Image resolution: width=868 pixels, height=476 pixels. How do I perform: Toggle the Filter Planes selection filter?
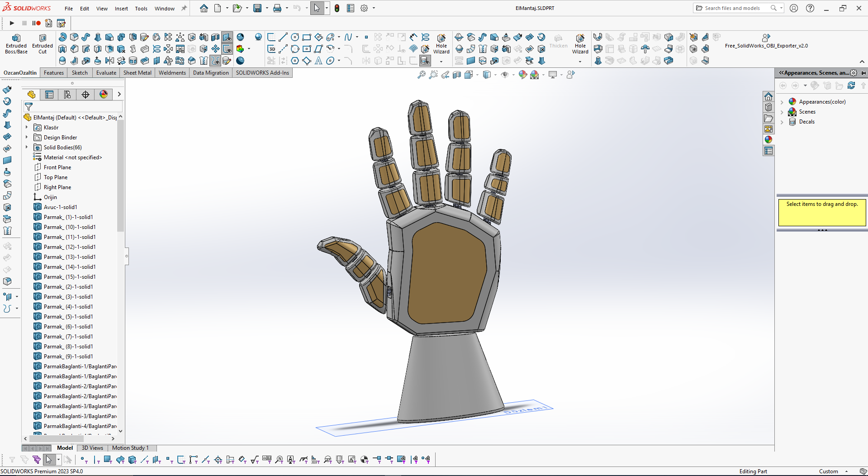(157, 460)
